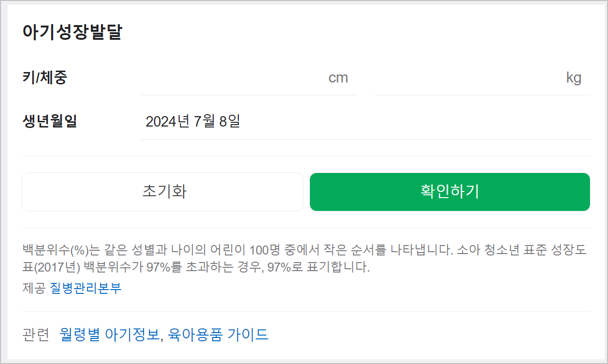Screen dimensions: 608x364
Task: Open the 생년월일 date field showing 2024년 7월 8일
Action: click(x=365, y=122)
